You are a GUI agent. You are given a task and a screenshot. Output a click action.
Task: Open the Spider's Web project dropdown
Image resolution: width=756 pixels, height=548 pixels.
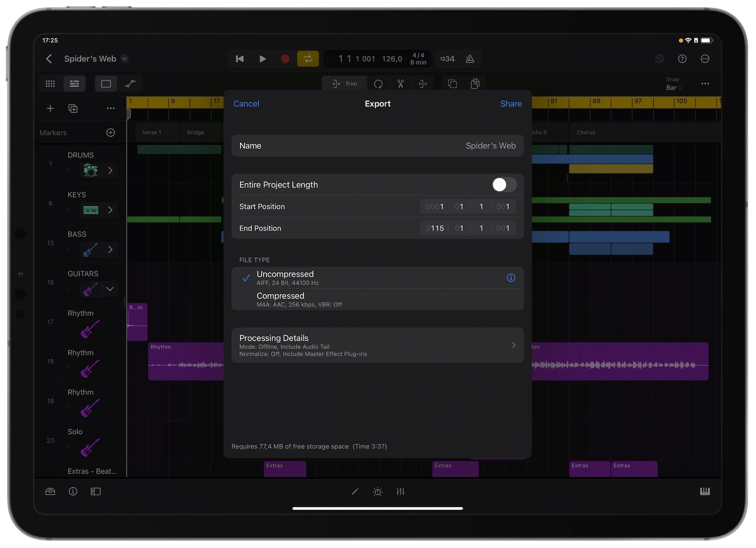coord(124,59)
